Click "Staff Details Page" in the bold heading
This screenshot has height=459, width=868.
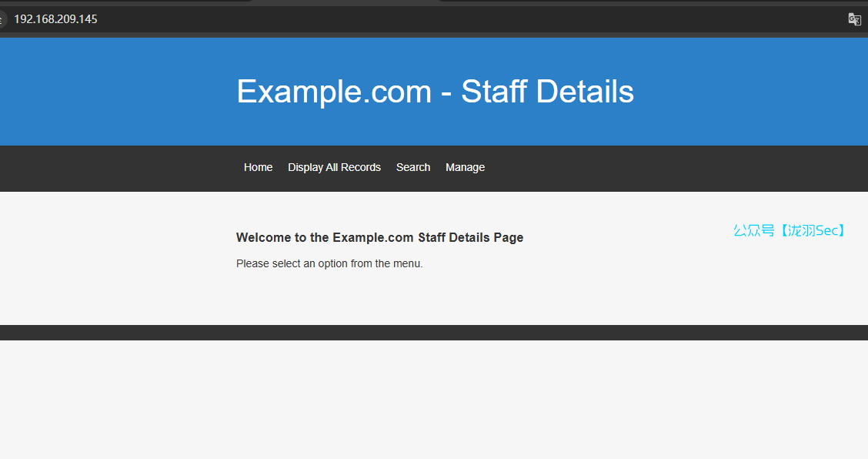(x=470, y=237)
